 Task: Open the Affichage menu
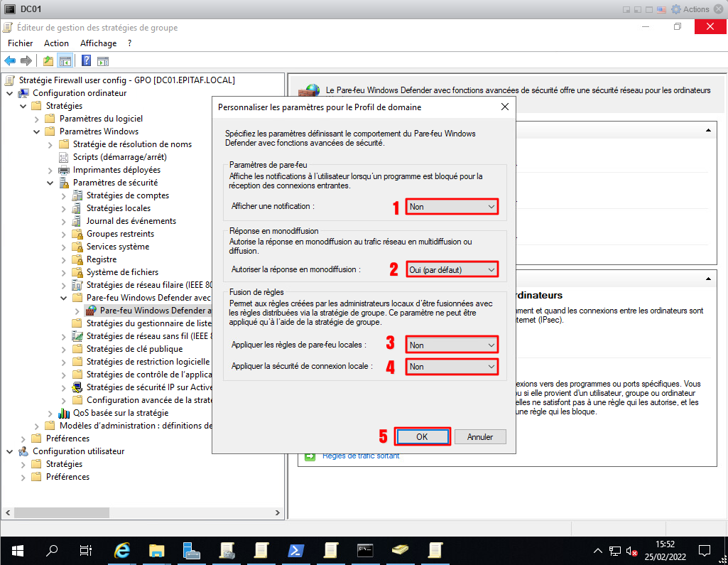[98, 43]
